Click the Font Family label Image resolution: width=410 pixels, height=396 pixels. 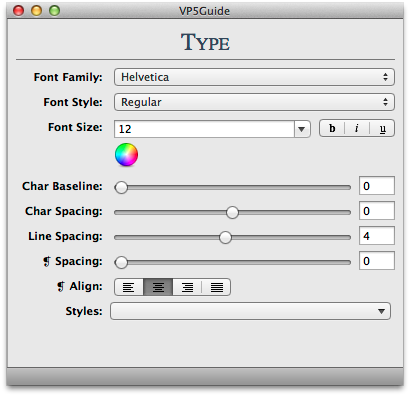68,77
